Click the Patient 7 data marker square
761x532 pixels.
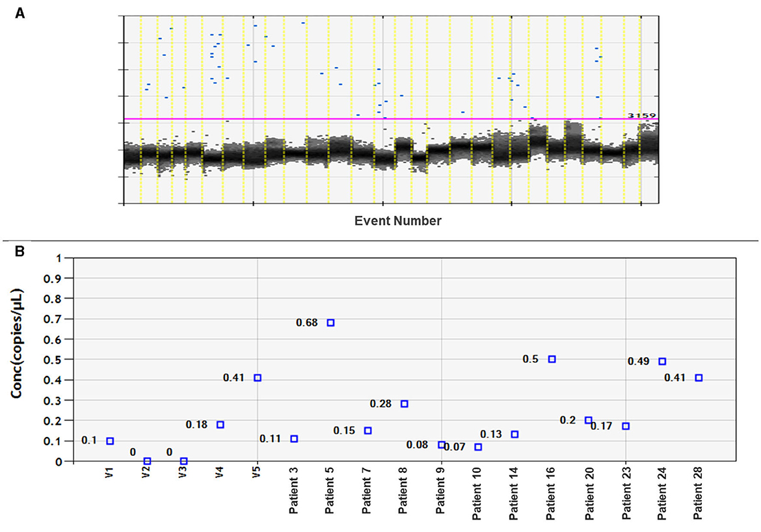[368, 431]
